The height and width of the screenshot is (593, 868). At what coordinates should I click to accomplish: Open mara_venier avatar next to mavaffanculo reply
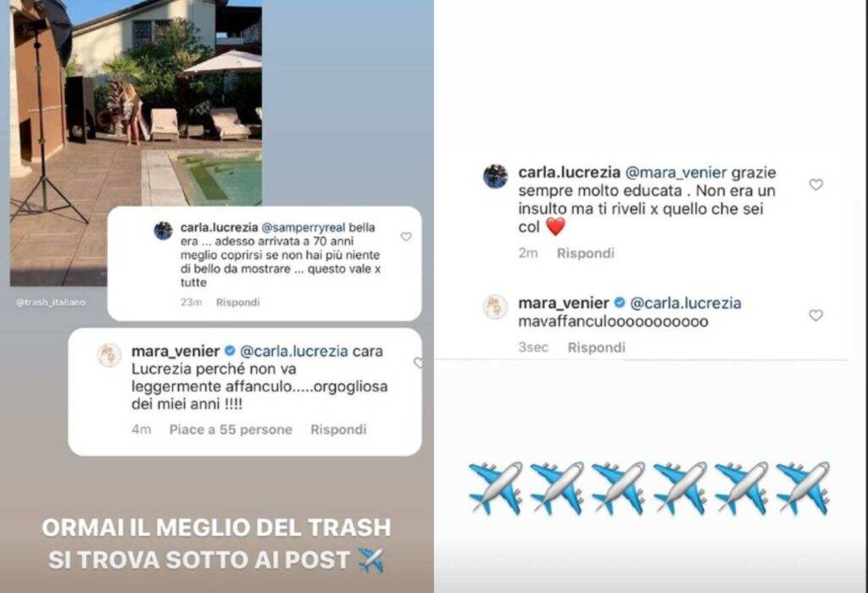click(495, 307)
